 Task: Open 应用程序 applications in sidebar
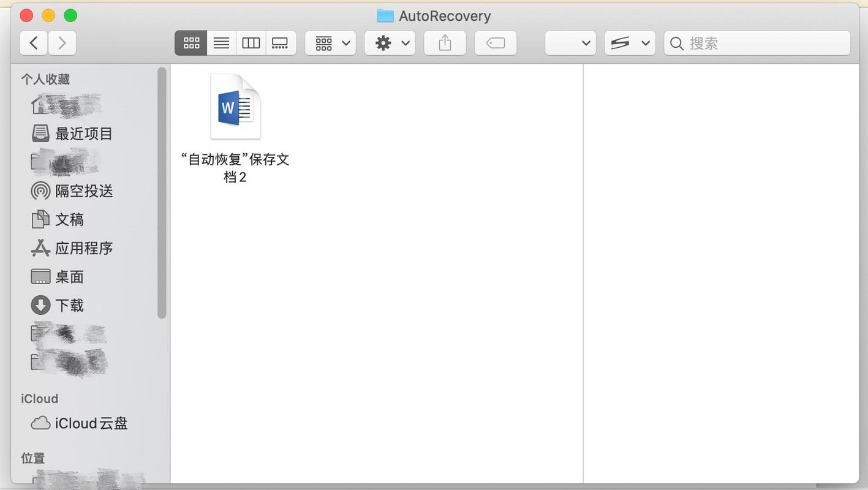(x=72, y=248)
